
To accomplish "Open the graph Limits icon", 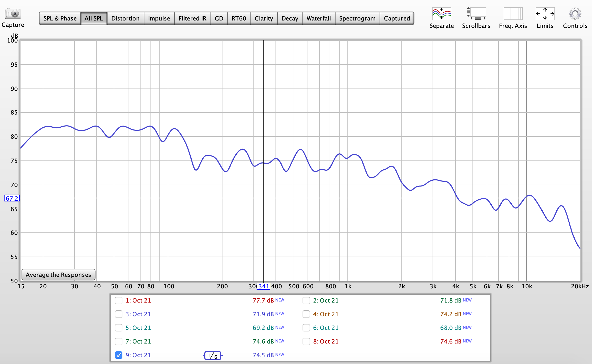I will (545, 14).
